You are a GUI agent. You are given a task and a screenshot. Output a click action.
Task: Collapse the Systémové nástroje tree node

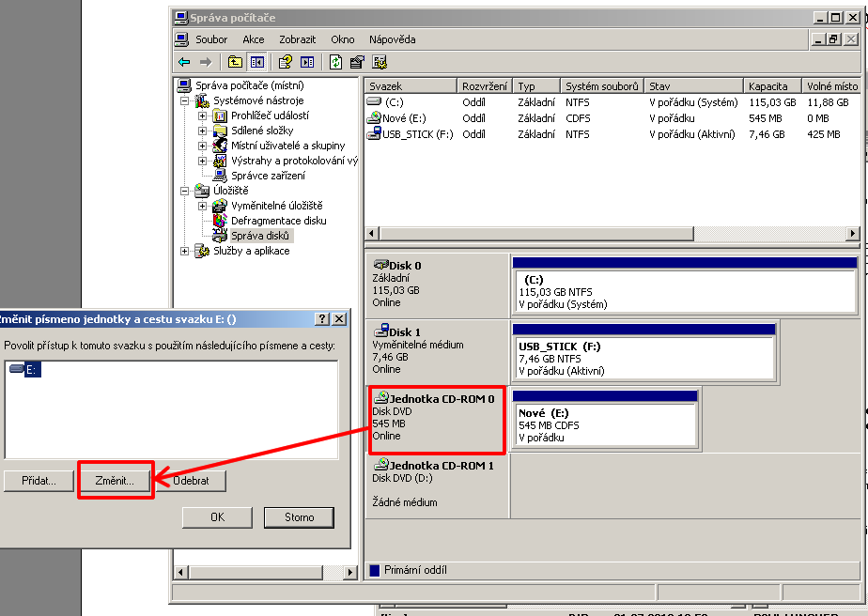186,100
